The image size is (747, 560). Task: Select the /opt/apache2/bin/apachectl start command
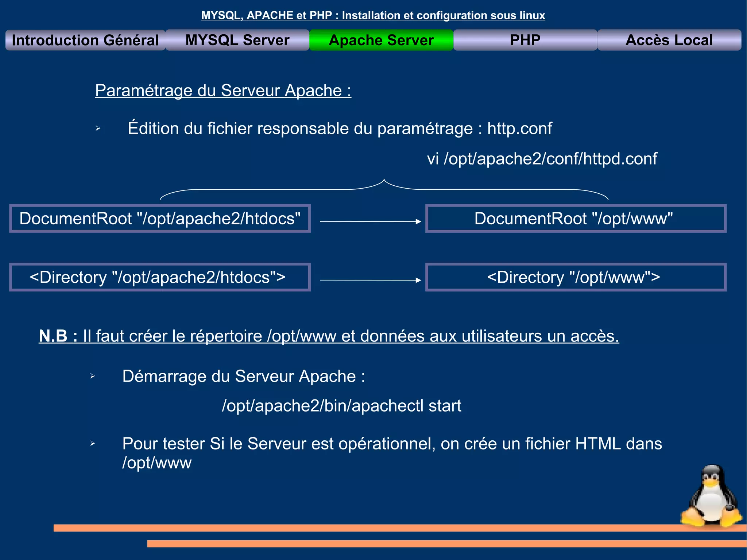click(x=342, y=406)
